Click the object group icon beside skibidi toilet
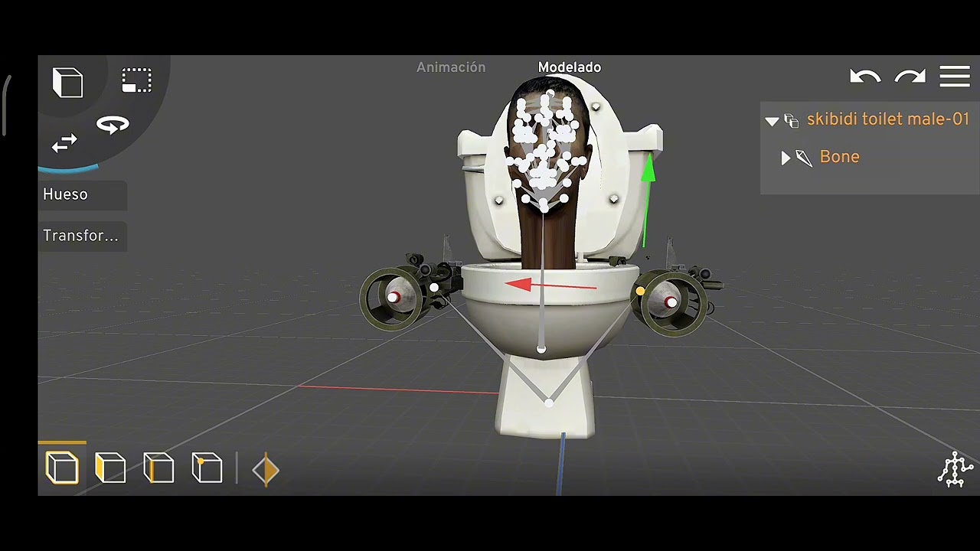980x551 pixels. [792, 121]
